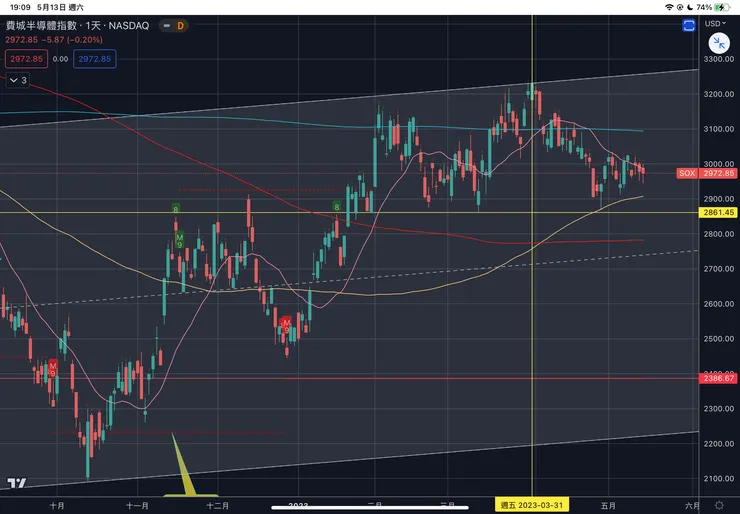Click the 3300.00 price scale label
This screenshot has height=514, width=740.
(x=719, y=59)
